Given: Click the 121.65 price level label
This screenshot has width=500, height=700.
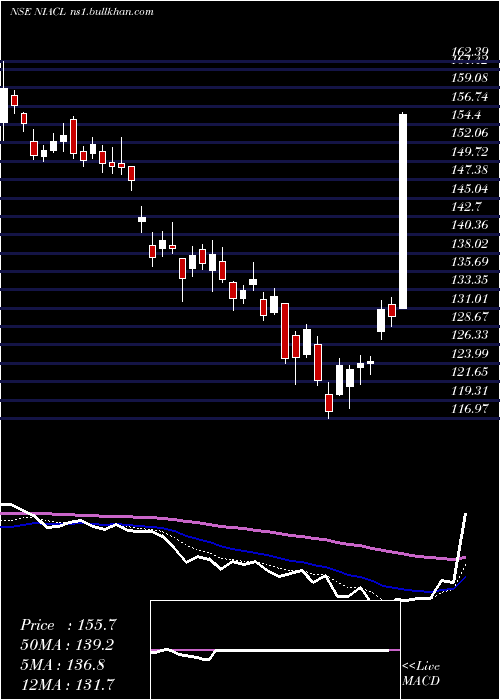Looking at the screenshot, I should click(471, 372).
